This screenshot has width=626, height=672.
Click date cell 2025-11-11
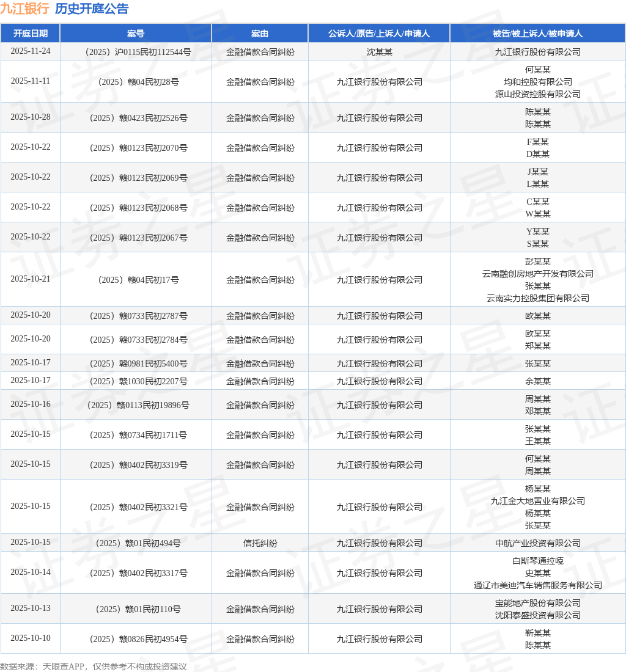point(31,81)
